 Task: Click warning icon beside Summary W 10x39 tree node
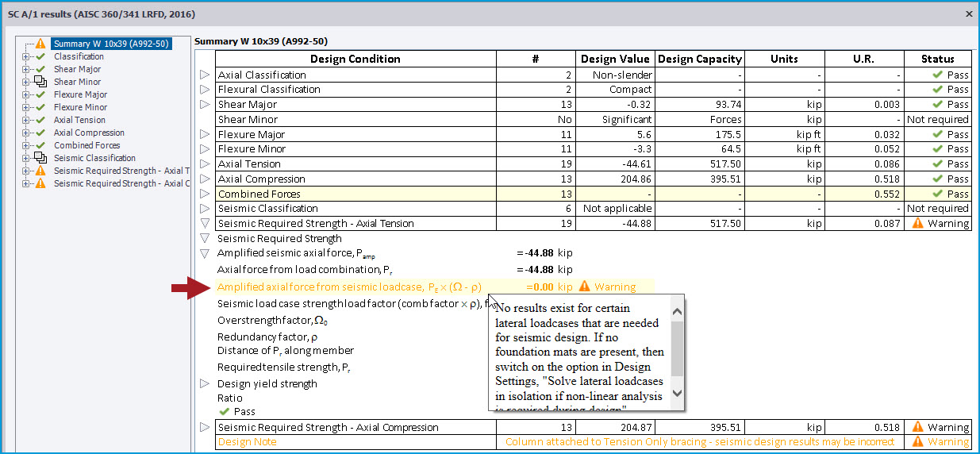click(x=40, y=44)
